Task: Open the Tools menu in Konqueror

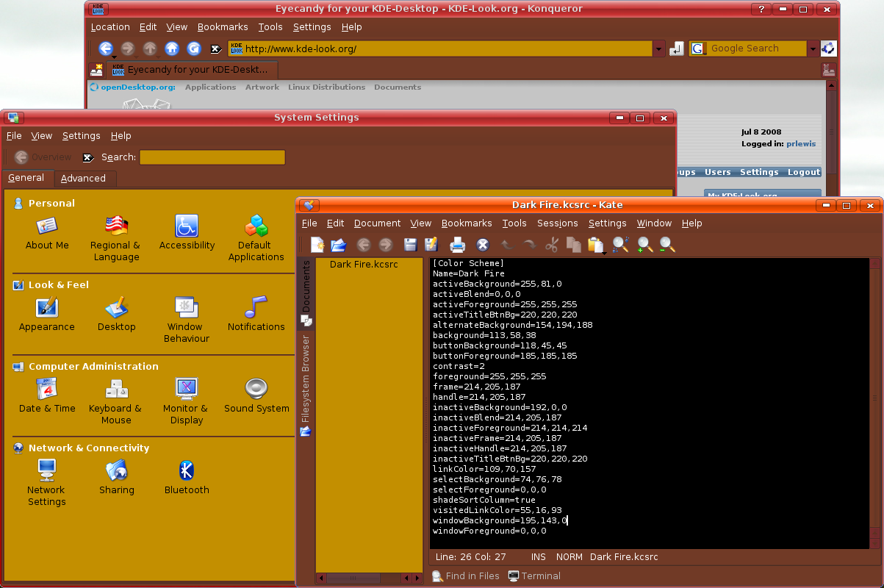Action: (x=270, y=26)
